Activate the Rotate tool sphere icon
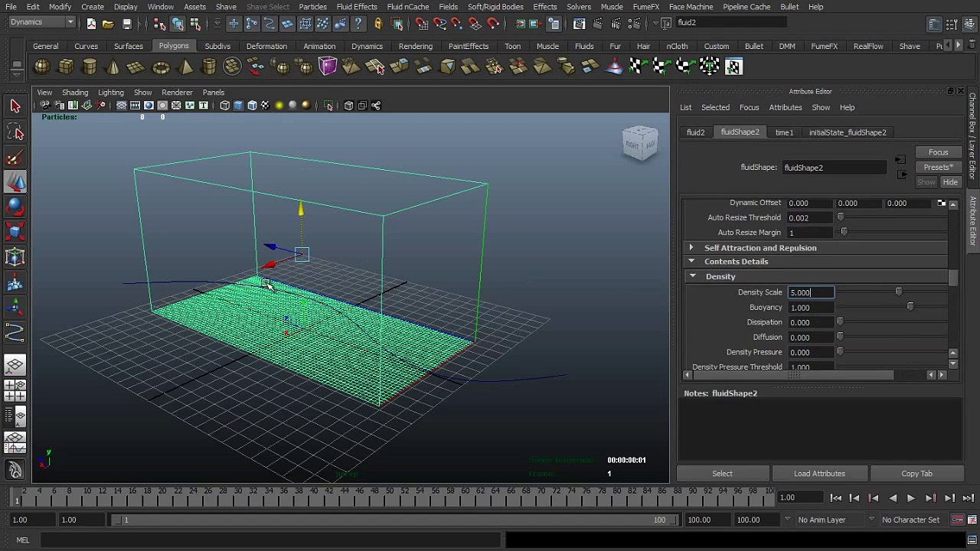This screenshot has width=980, height=551. coord(15,207)
